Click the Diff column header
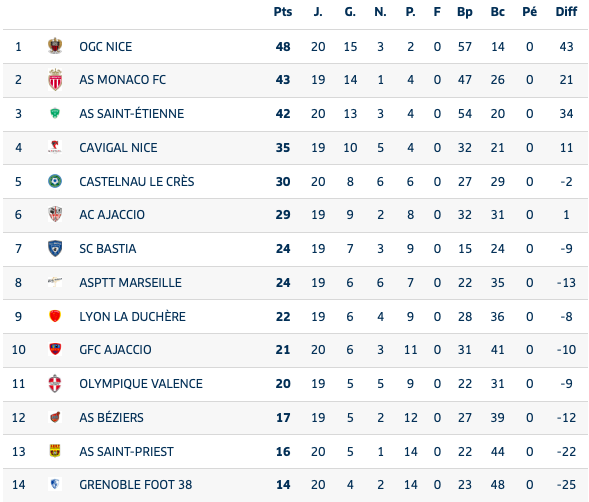The image size is (589, 502). coord(566,12)
